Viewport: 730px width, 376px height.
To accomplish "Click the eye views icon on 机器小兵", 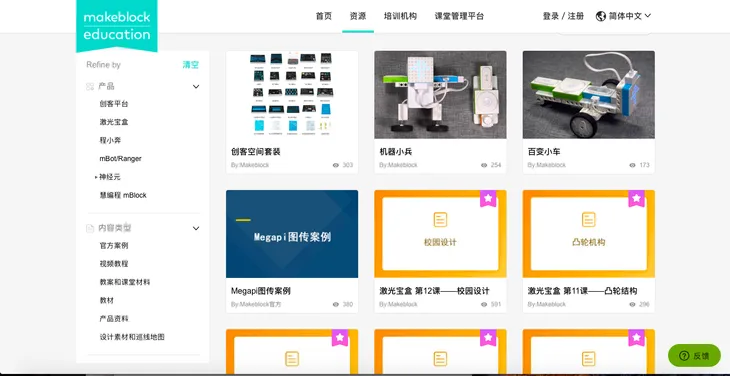I will pyautogui.click(x=484, y=165).
